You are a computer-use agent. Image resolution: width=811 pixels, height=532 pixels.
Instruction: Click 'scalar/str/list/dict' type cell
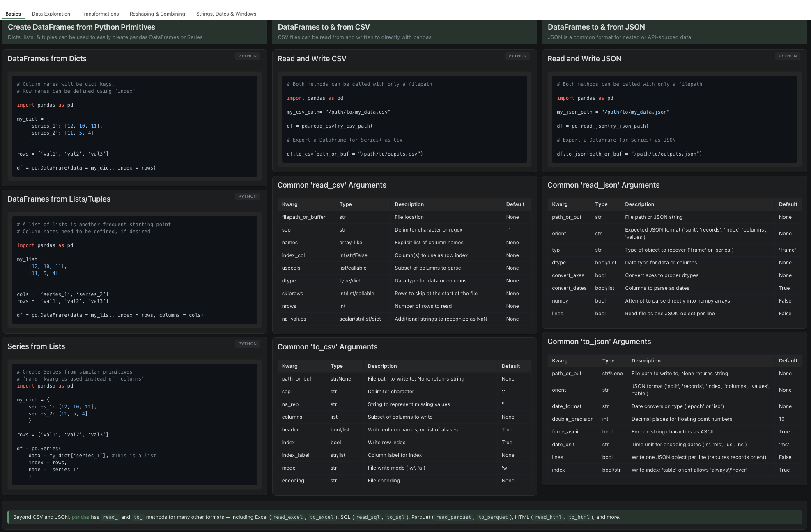[x=360, y=319]
